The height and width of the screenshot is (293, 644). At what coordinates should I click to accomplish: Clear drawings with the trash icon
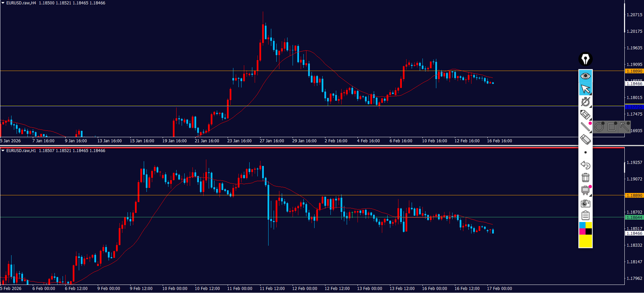coord(585,177)
